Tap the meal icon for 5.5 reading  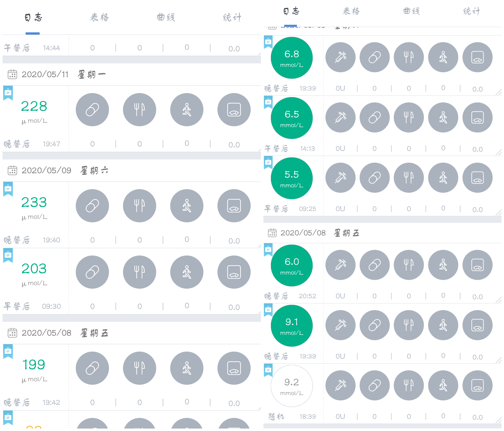[409, 178]
